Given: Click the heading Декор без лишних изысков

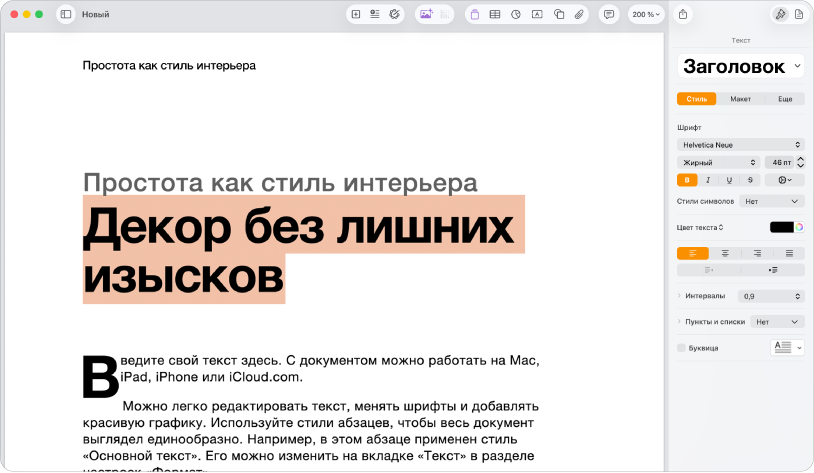Looking at the screenshot, I should tap(299, 252).
